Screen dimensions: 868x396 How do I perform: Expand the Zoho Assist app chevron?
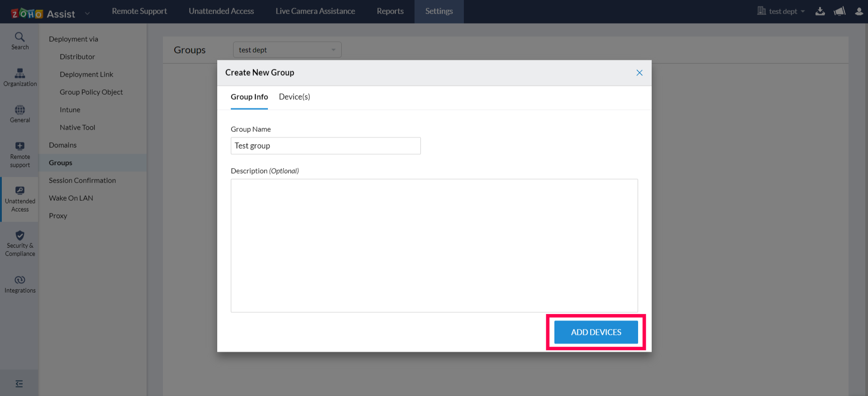point(87,14)
